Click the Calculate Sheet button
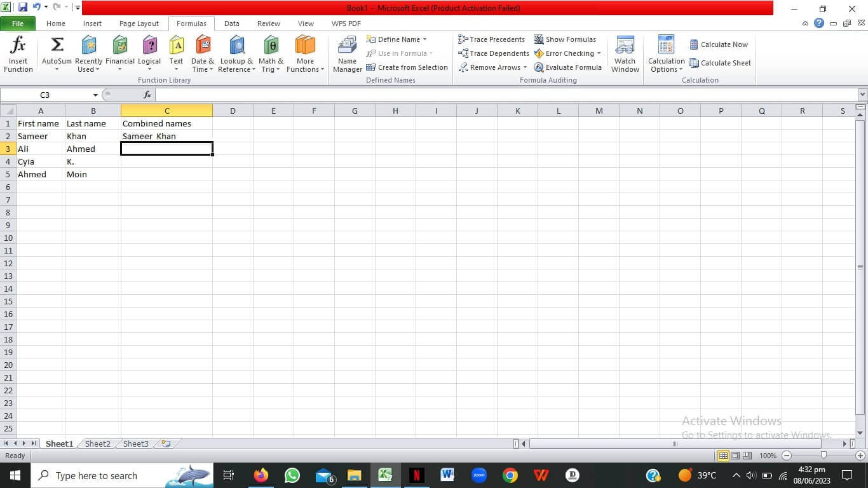This screenshot has height=488, width=868. pyautogui.click(x=721, y=63)
